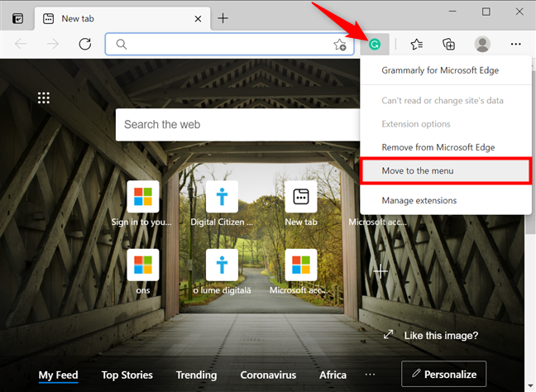Minimize the Edge window
The height and width of the screenshot is (392, 536).
[x=452, y=12]
